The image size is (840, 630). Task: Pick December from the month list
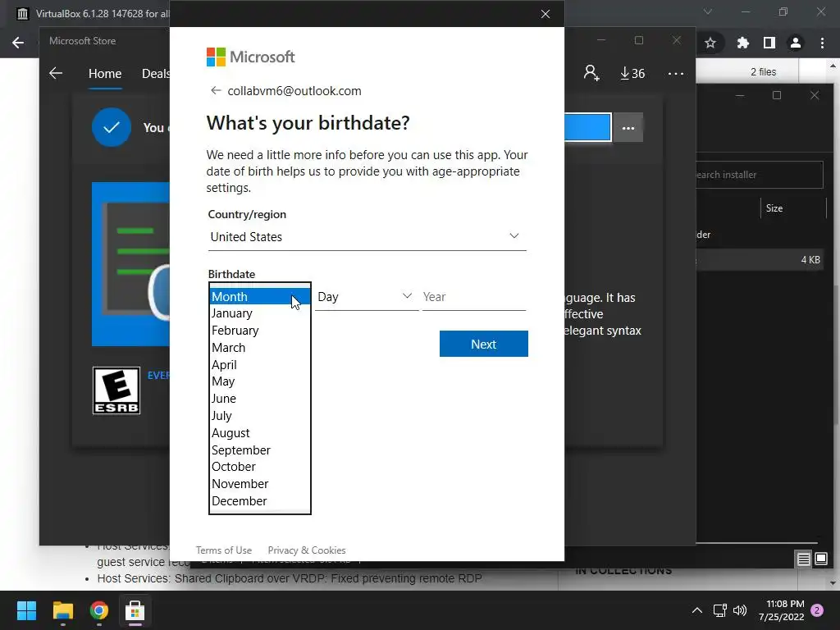click(x=259, y=501)
